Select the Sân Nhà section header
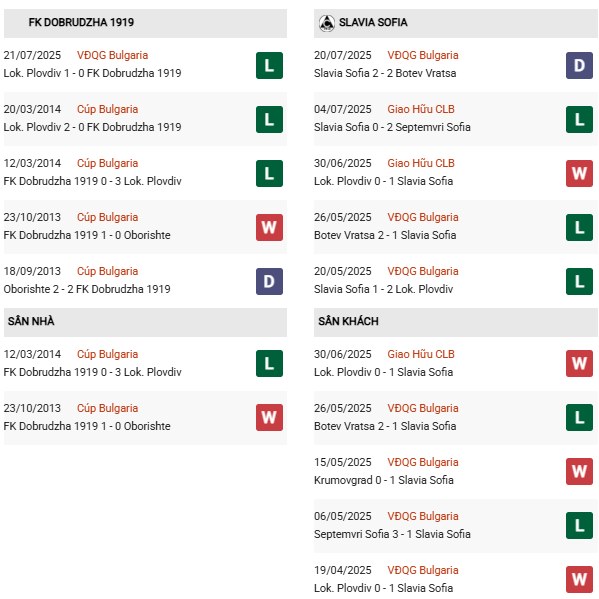The image size is (599, 599). tap(145, 322)
